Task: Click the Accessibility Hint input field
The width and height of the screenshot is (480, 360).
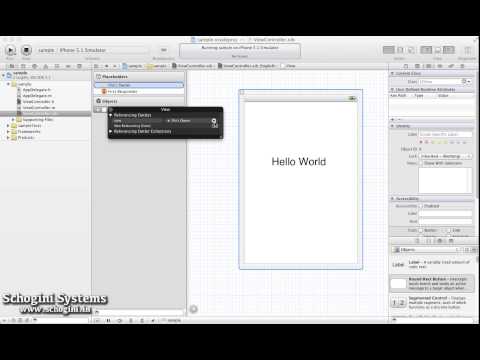Action: [x=445, y=221]
